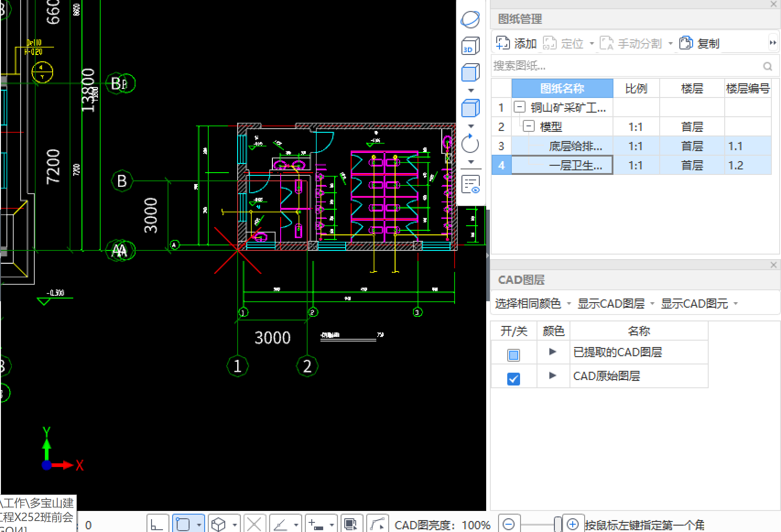Image resolution: width=781 pixels, height=532 pixels.
Task: Click the 开/关 column header
Action: tap(514, 331)
